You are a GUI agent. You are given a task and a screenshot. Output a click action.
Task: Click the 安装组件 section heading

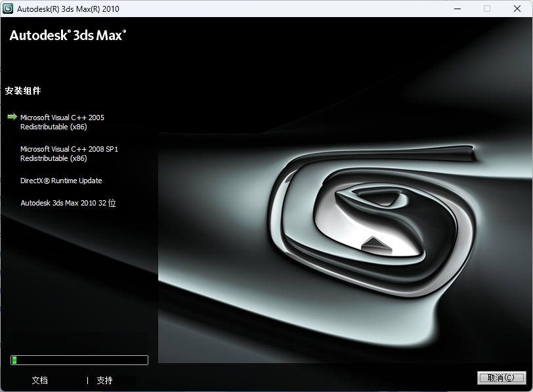point(23,91)
